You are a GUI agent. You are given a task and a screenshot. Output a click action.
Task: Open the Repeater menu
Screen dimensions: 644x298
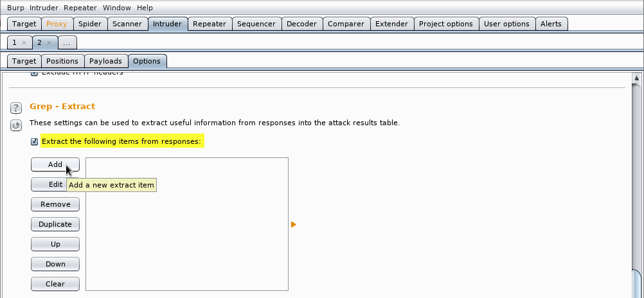coord(80,8)
